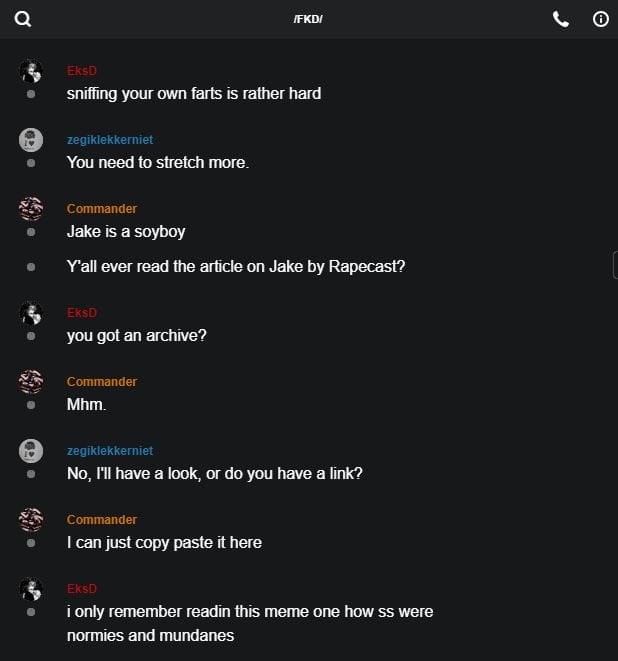Screen dimensions: 618x661
Task: Open chat info panel icon
Action: (x=601, y=19)
